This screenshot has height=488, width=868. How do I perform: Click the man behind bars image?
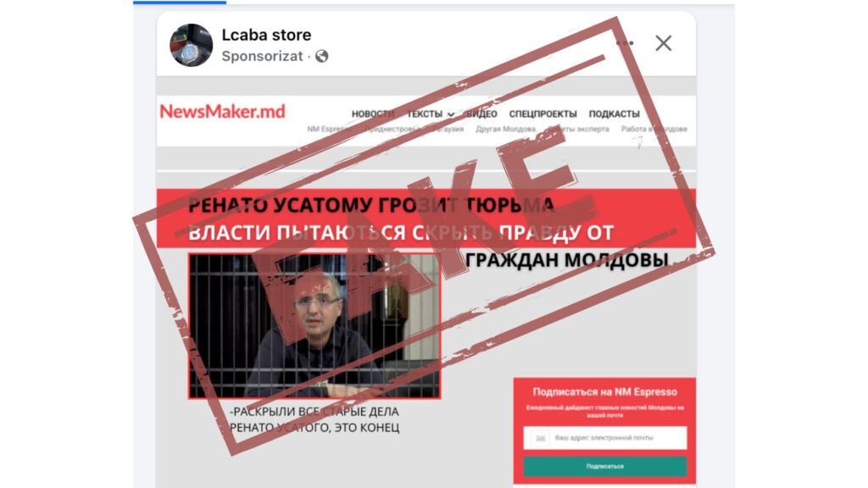[x=314, y=326]
